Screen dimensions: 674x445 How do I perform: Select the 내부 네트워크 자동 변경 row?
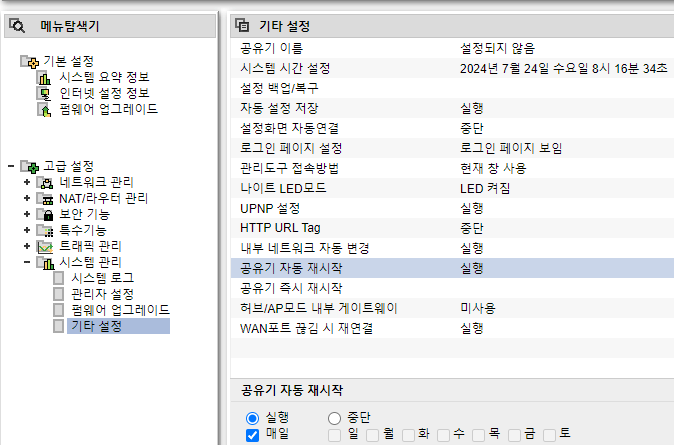tap(452, 248)
